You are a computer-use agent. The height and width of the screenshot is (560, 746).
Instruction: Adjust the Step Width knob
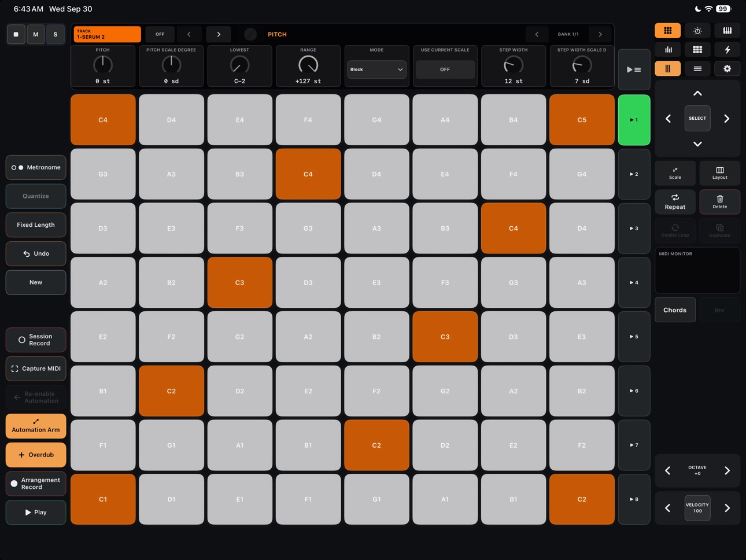[x=514, y=65]
